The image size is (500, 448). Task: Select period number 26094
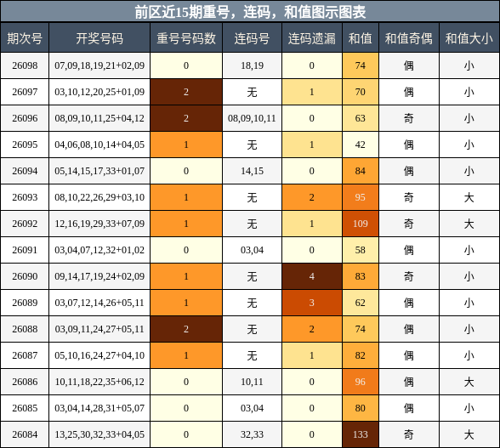25,171
